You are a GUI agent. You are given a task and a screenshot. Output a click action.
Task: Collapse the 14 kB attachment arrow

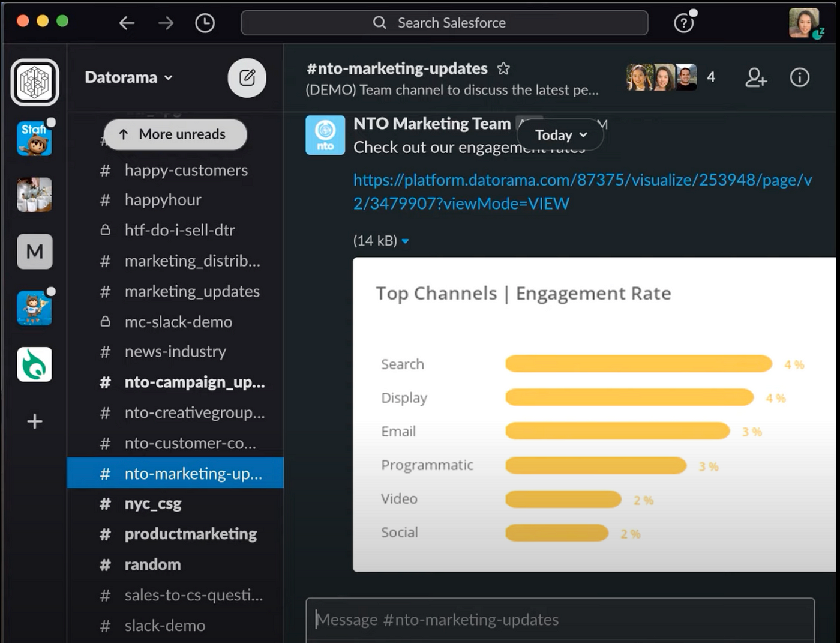[405, 241]
